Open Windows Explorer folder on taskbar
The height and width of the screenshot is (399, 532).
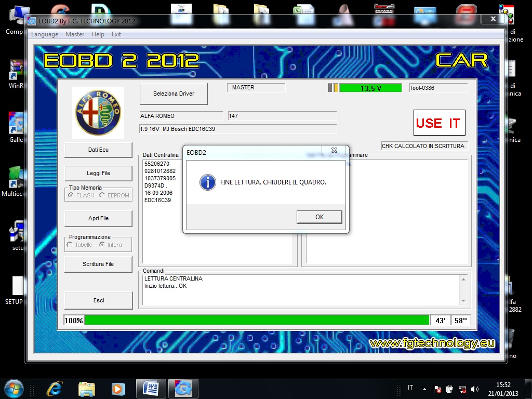87,389
